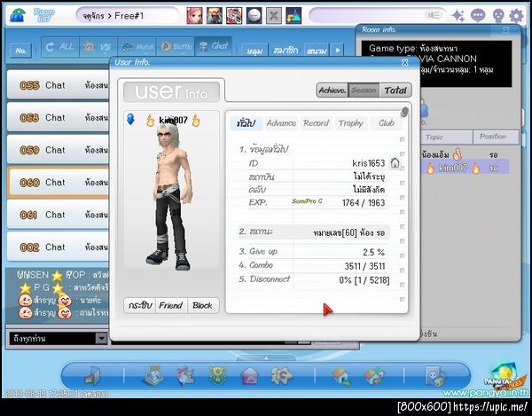
Task: Select room 002 Chat in the list
Action: pyautogui.click(x=58, y=247)
